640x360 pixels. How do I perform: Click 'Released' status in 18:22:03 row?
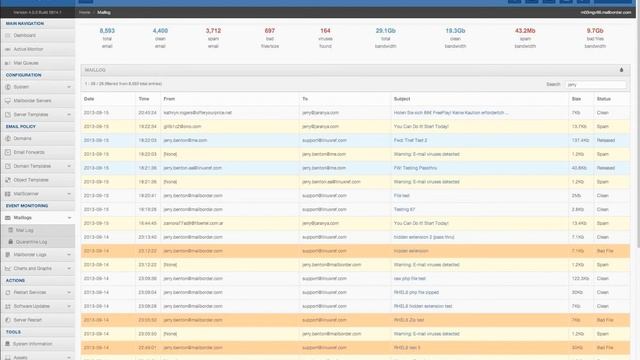pos(606,140)
